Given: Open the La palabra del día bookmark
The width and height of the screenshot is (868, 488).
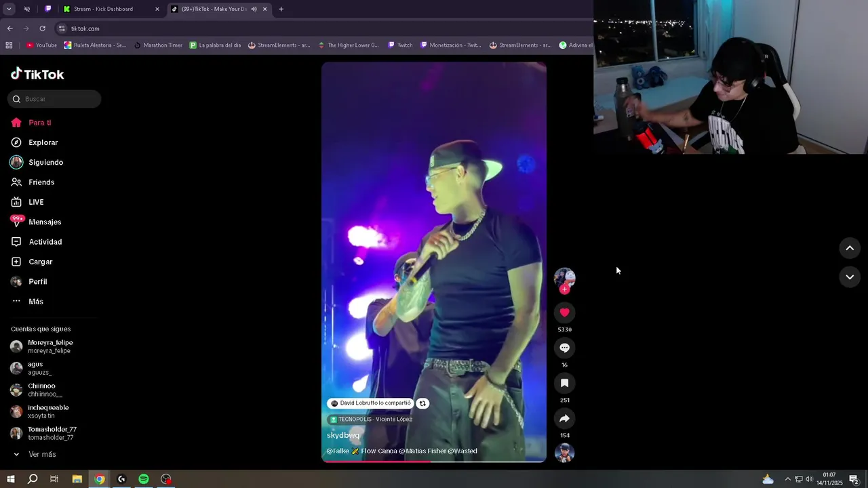Looking at the screenshot, I should 215,45.
